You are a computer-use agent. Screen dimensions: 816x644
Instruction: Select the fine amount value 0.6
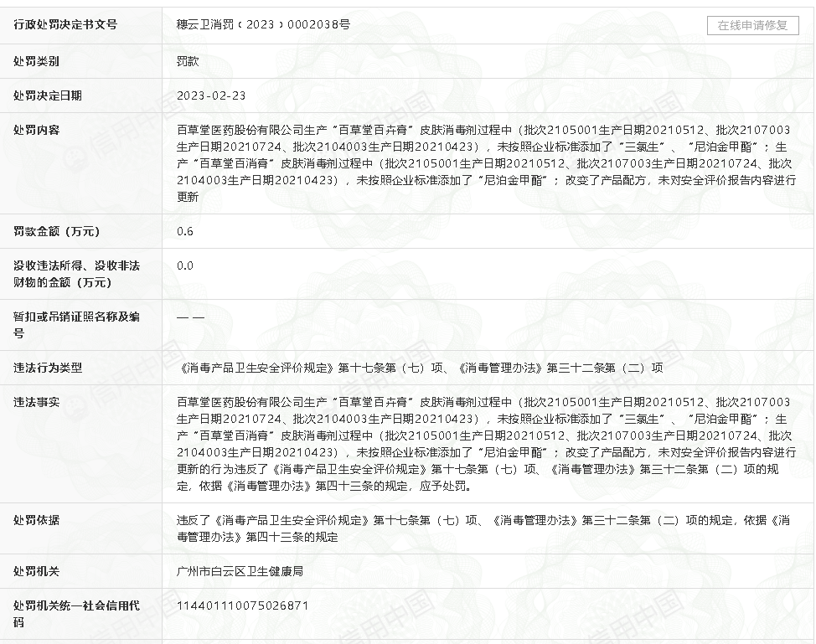point(185,231)
